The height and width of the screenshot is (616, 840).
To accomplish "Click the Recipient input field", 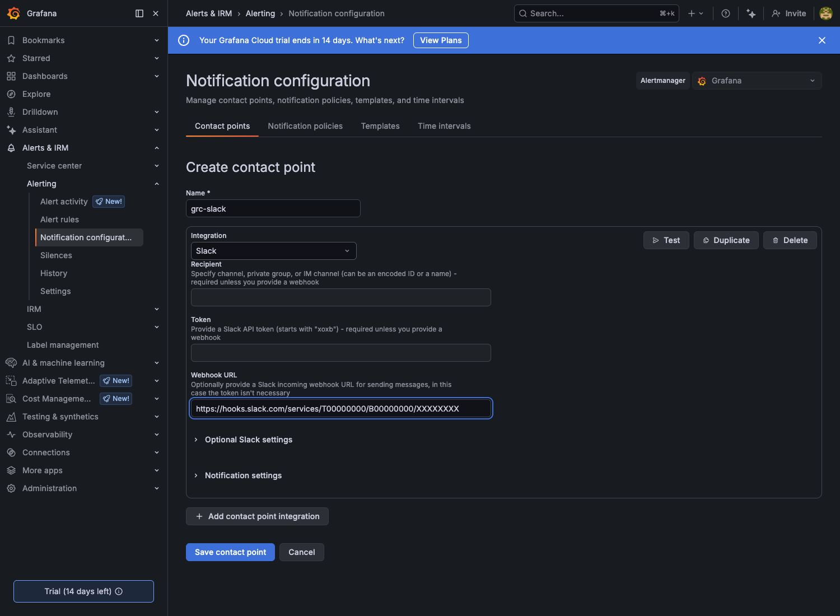I will pyautogui.click(x=341, y=297).
